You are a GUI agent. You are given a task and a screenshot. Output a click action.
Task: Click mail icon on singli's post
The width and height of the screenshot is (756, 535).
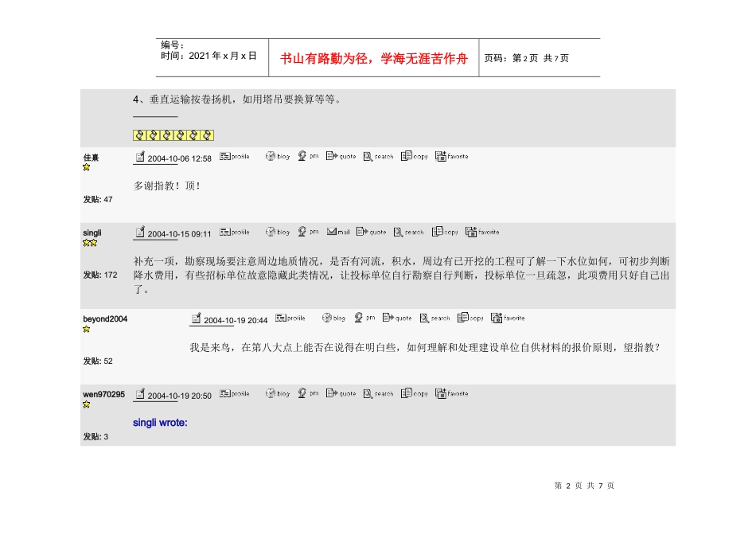click(338, 232)
